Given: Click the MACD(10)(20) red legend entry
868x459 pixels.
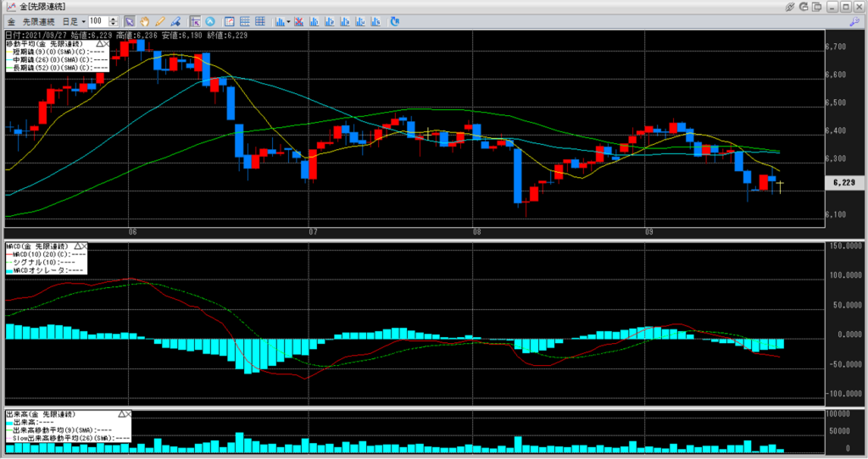Looking at the screenshot, I should (x=47, y=254).
